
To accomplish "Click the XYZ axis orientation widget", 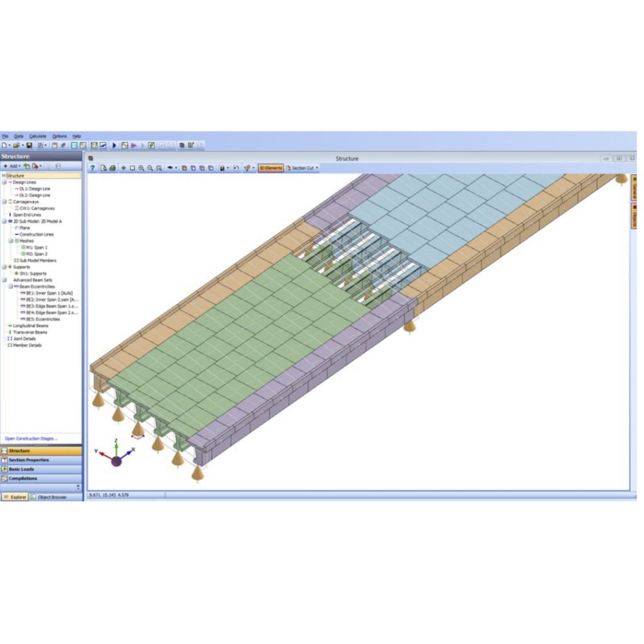I will coord(116,453).
